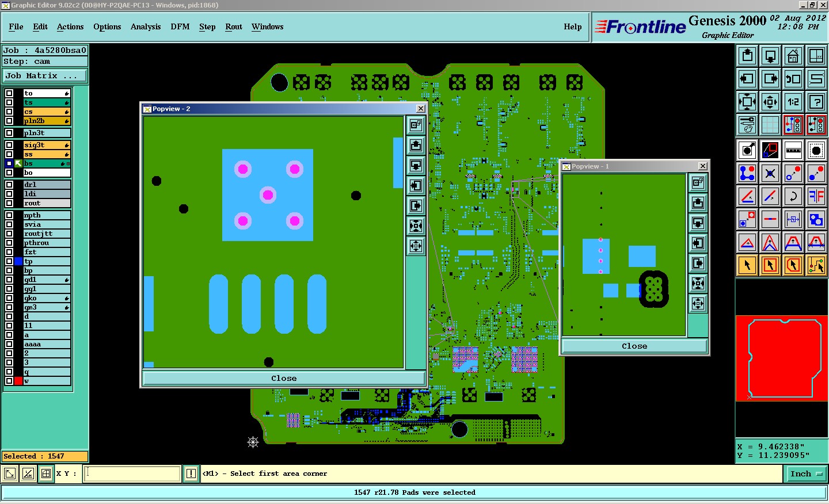Select the 'pln2b' layer name

47,121
